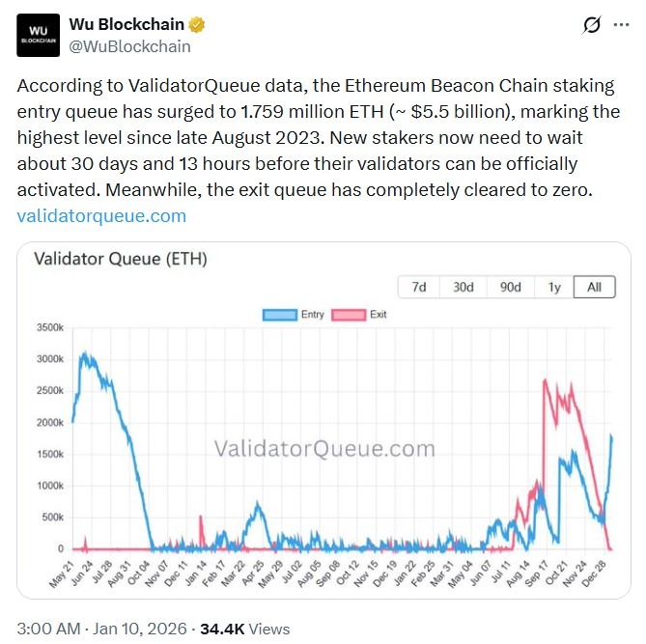Click the Validator Queue (ETH) chart title
This screenshot has width=646, height=644.
click(x=121, y=259)
